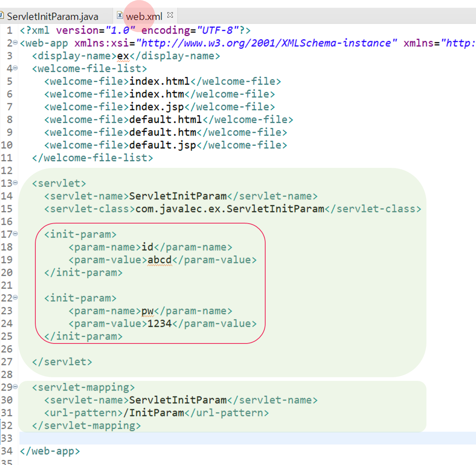Click display-name value 'ex'
The image size is (476, 465).
point(123,56)
